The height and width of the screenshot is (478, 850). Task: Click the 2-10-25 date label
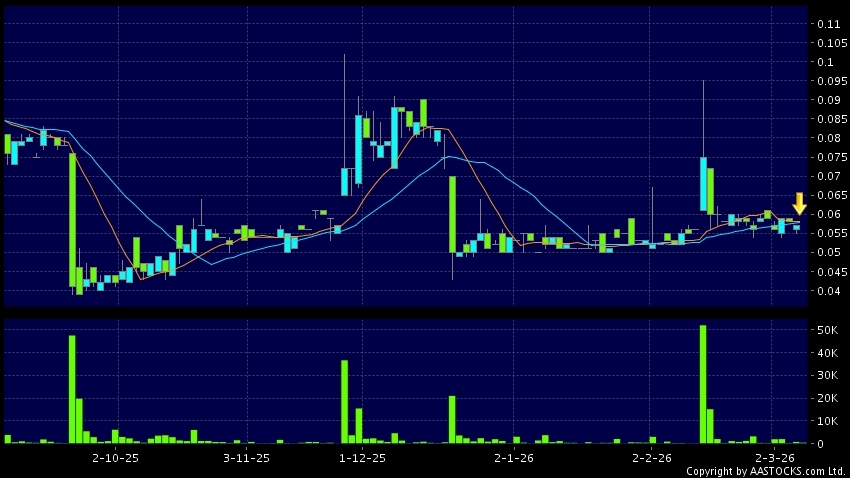(114, 457)
